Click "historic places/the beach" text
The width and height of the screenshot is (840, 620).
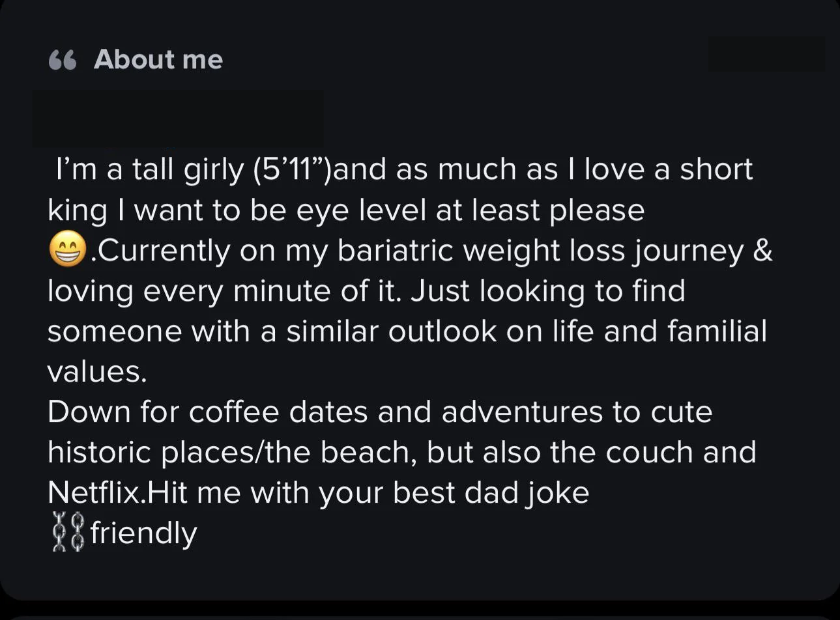pyautogui.click(x=232, y=453)
